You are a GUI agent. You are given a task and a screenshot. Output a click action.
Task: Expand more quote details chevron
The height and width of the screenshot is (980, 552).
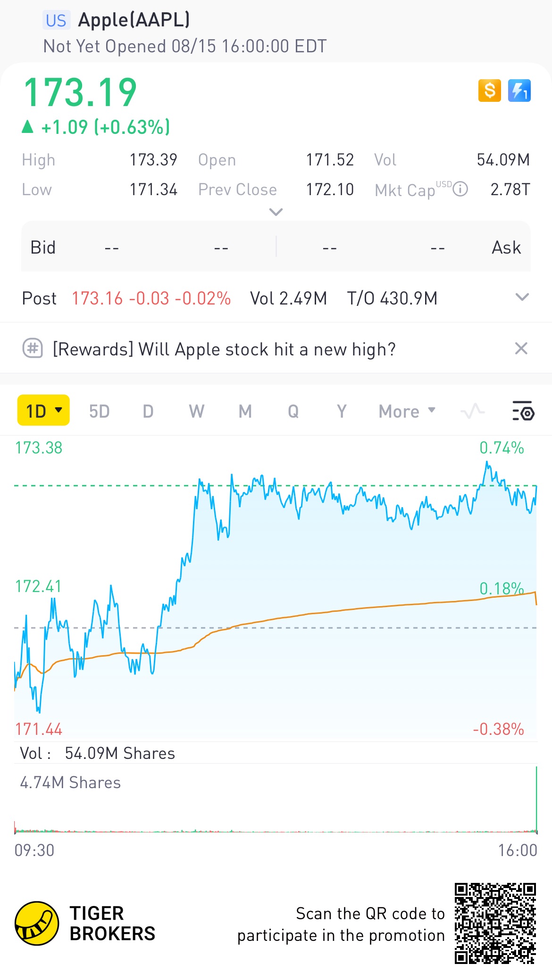coord(276,212)
